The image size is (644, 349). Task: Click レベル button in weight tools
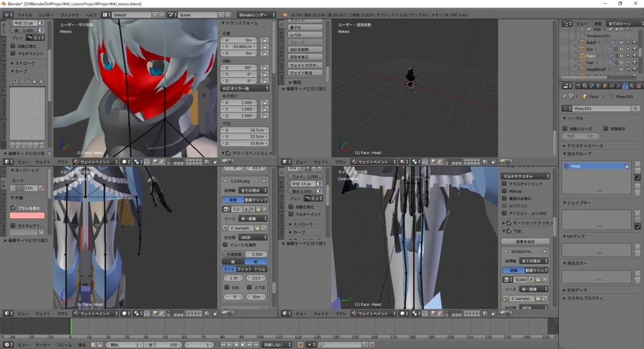click(x=305, y=35)
